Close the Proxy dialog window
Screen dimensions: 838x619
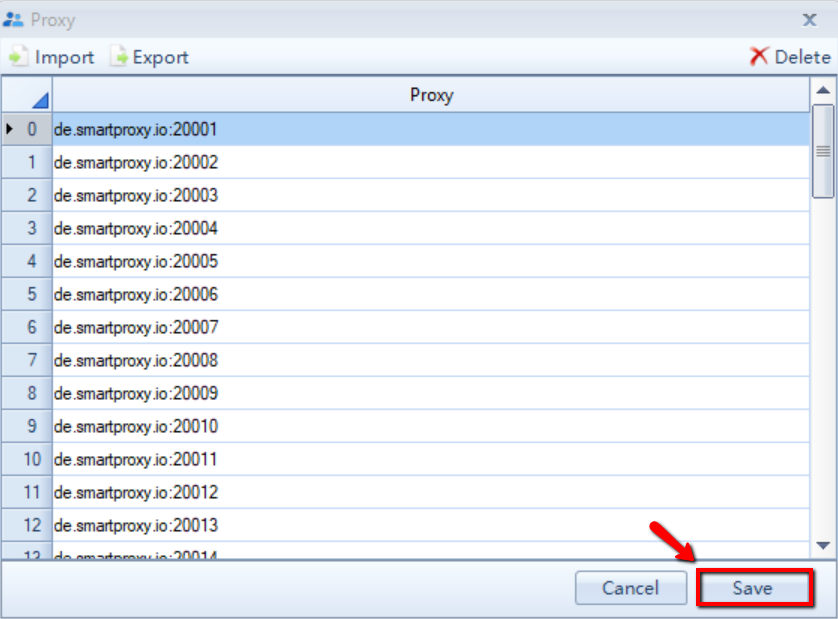pos(810,20)
